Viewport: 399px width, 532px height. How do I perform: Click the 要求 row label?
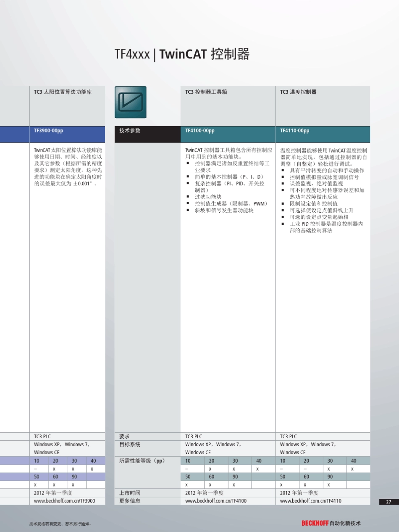pyautogui.click(x=124, y=437)
